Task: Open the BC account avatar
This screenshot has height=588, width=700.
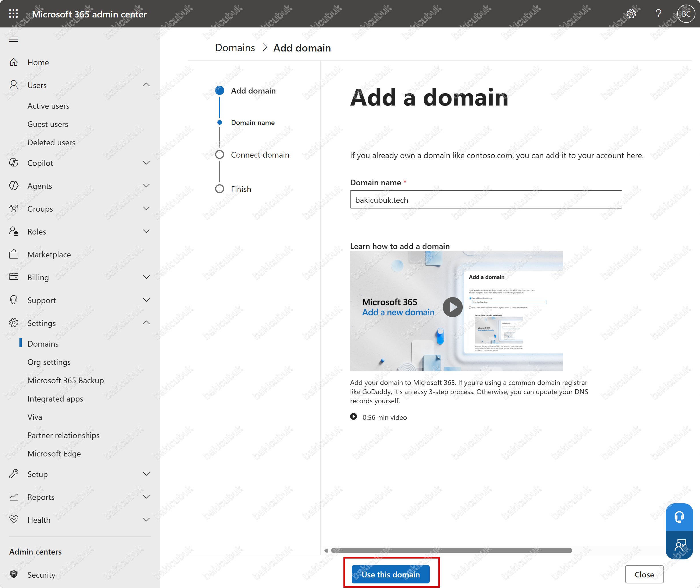Action: (686, 14)
